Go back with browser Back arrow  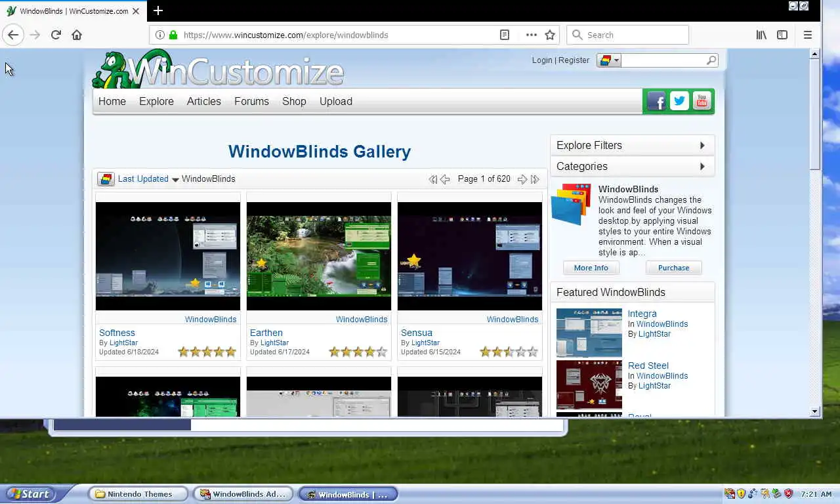point(13,35)
